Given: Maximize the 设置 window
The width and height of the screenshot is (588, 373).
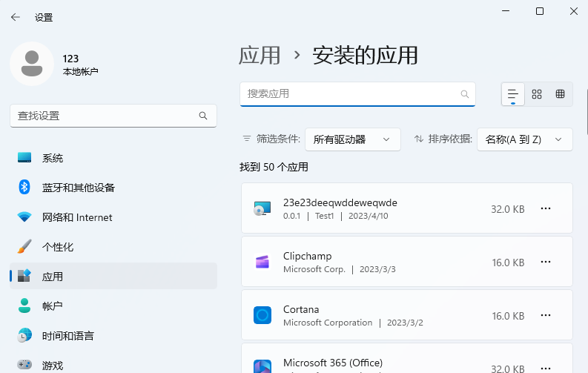Looking at the screenshot, I should [540, 11].
